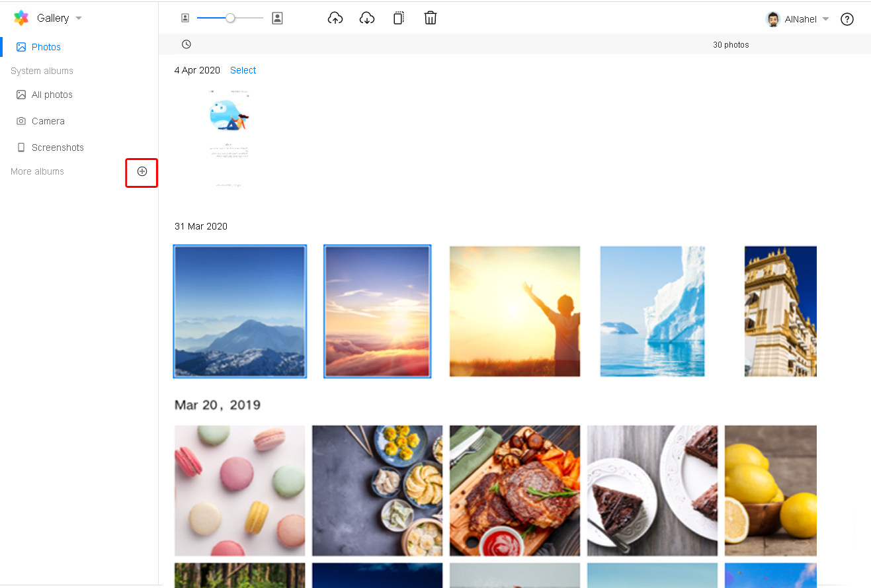Click the upload to cloud icon

(x=335, y=19)
